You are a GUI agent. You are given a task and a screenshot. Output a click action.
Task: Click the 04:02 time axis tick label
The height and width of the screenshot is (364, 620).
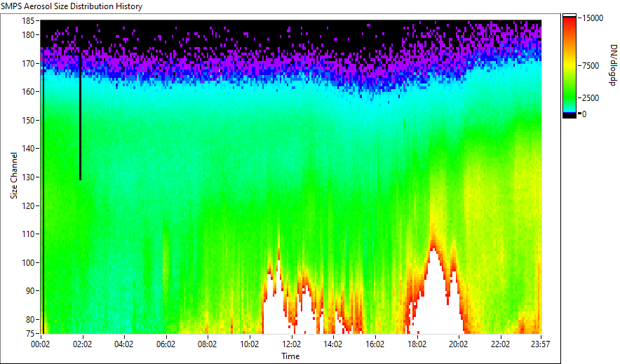(123, 344)
